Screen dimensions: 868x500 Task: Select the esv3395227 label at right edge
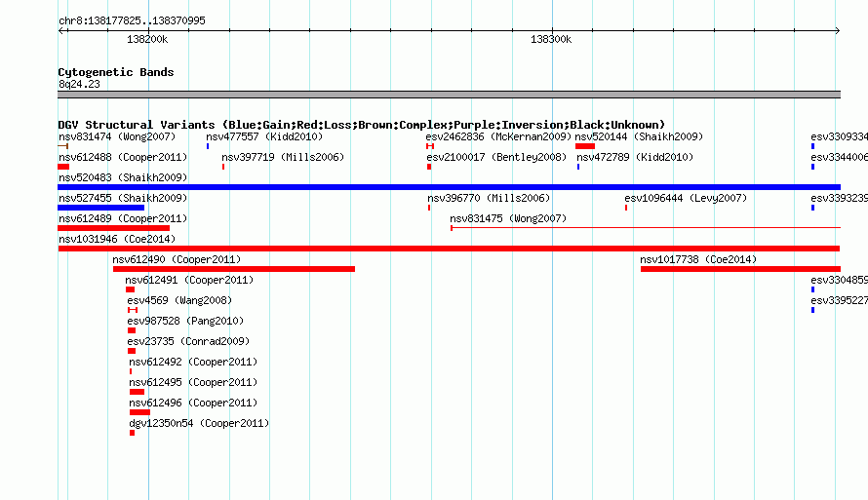pyautogui.click(x=839, y=300)
